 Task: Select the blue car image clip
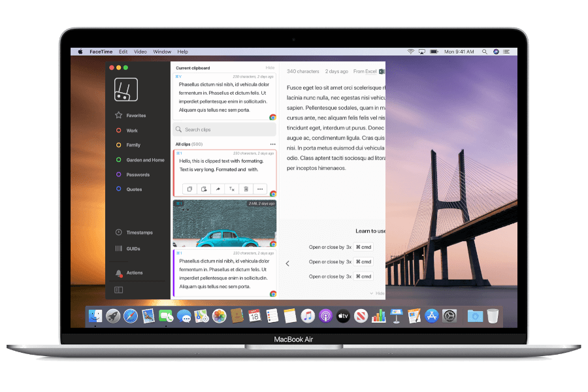225,223
